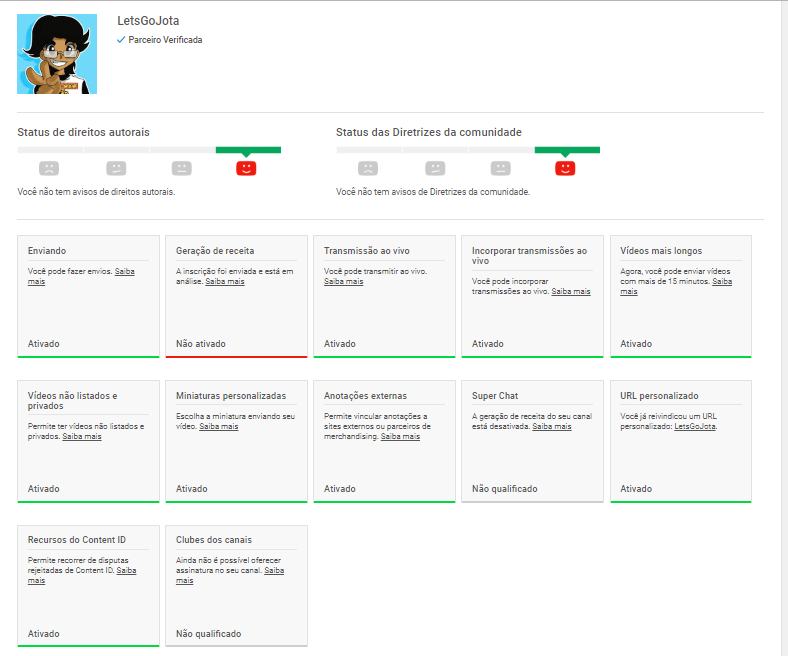Open Saiba mais in Vídeos não listados card

point(82,436)
